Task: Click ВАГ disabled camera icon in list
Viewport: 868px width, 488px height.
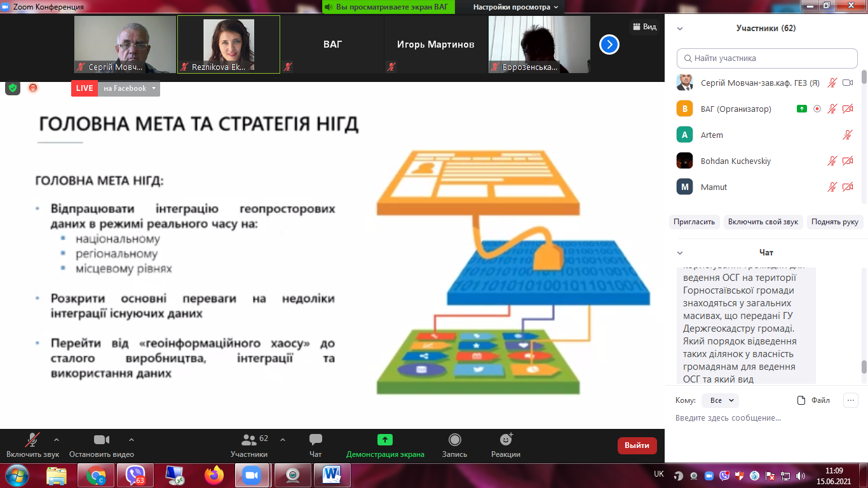Action: click(848, 109)
